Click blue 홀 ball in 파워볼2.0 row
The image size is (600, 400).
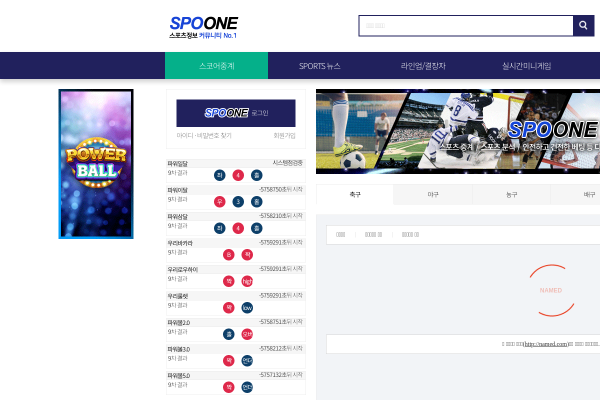click(x=229, y=334)
